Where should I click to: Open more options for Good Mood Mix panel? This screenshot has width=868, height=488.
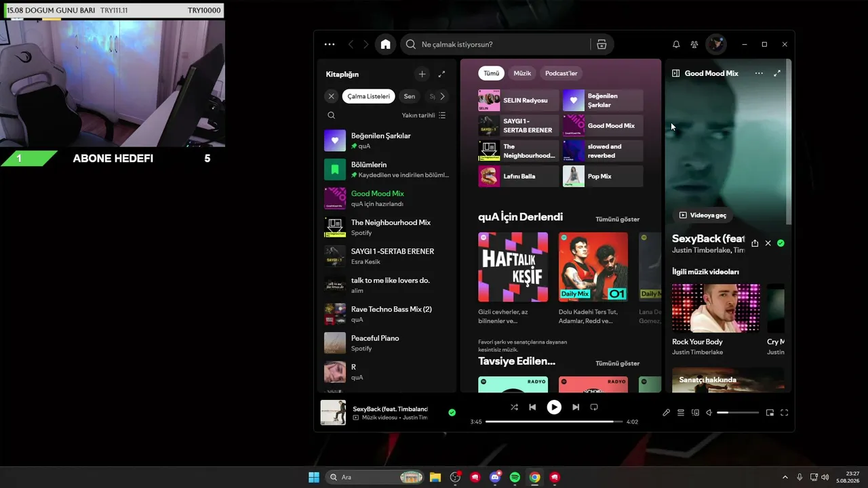coord(759,73)
